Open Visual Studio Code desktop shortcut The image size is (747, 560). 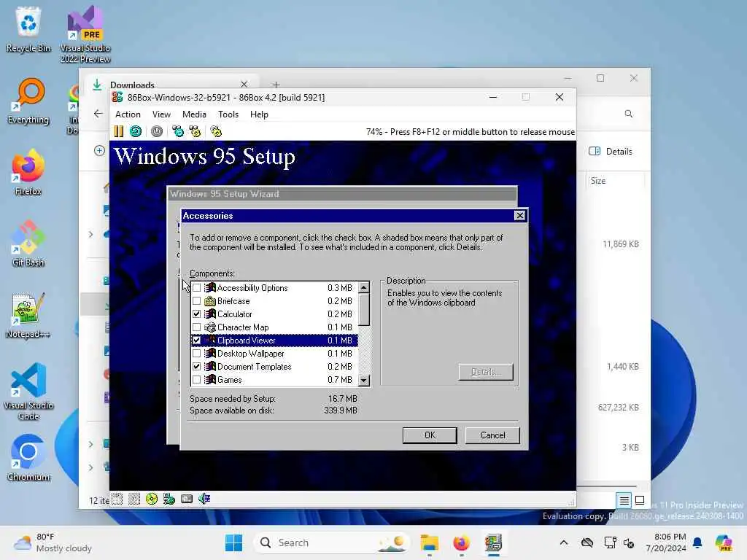click(x=28, y=392)
